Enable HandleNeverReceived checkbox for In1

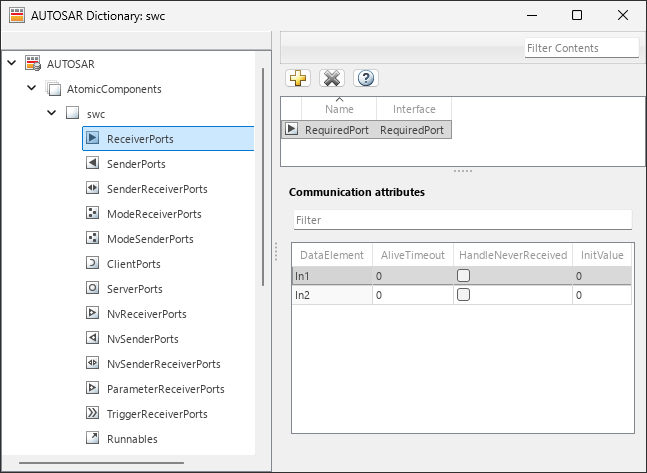(x=463, y=275)
